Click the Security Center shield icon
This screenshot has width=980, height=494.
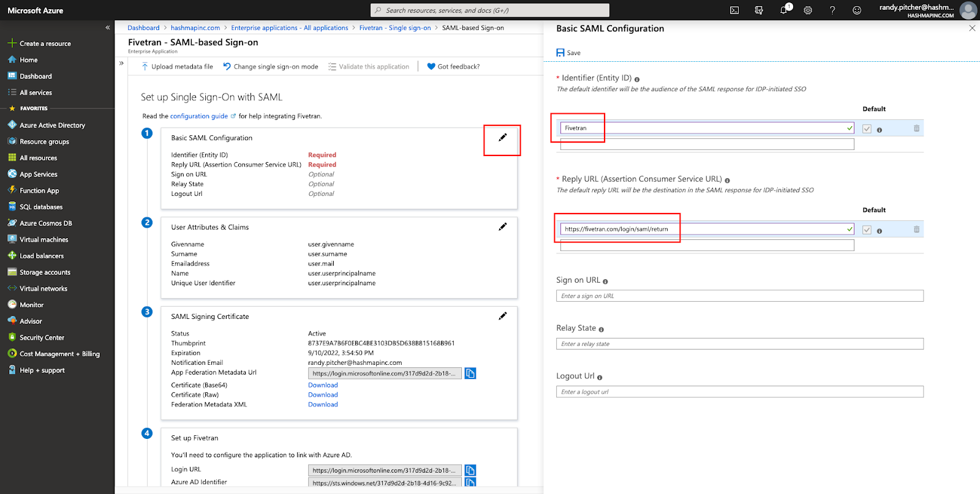(x=12, y=337)
